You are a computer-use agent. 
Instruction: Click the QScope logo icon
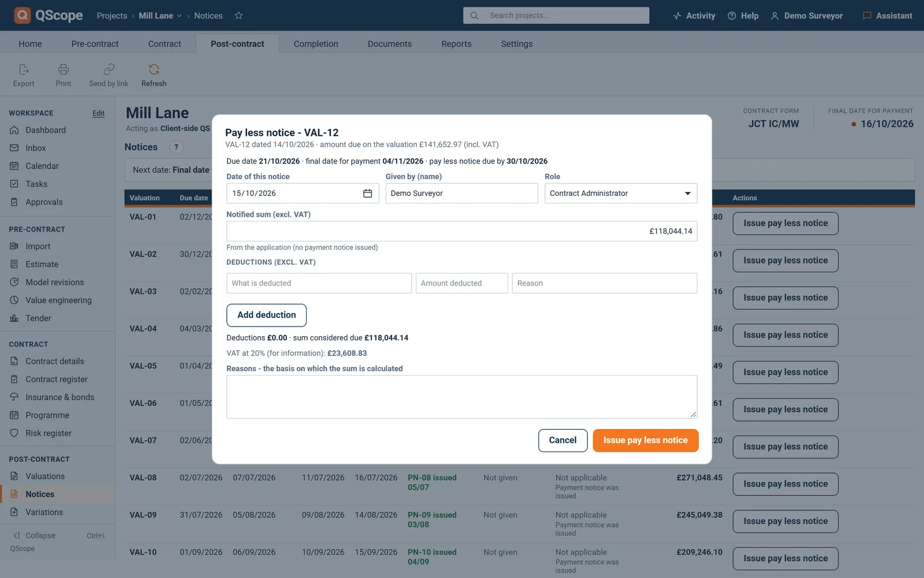point(22,15)
